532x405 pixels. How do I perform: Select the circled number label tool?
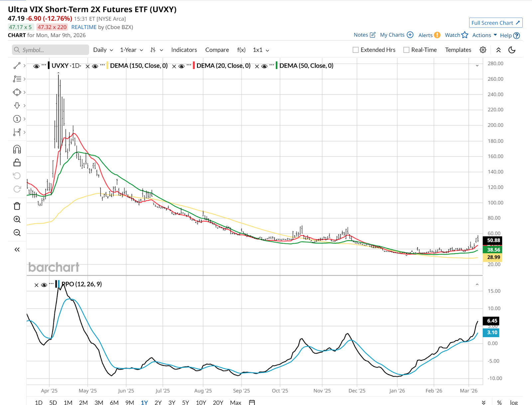click(17, 119)
